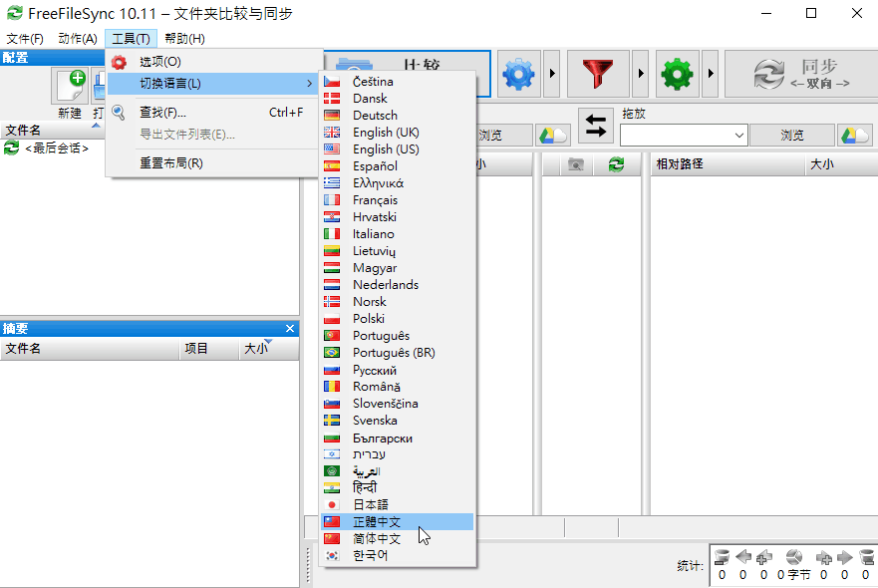Click the green sync action column header icon

click(x=616, y=164)
